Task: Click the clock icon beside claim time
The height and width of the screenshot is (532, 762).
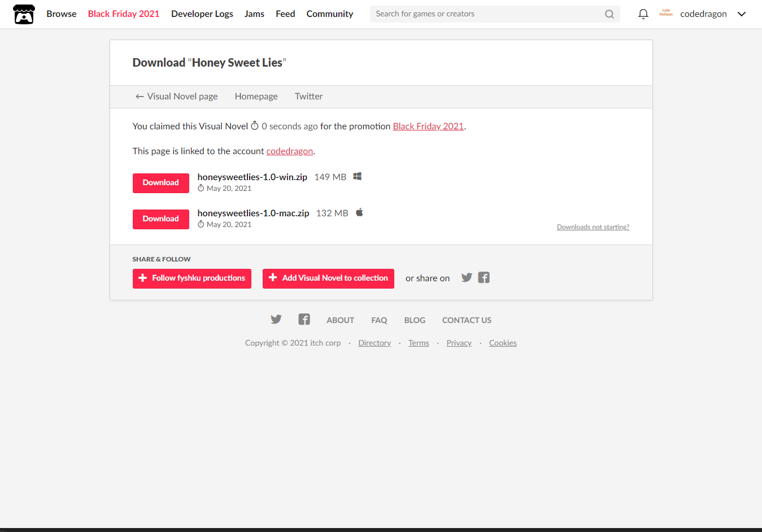Action: pos(255,126)
